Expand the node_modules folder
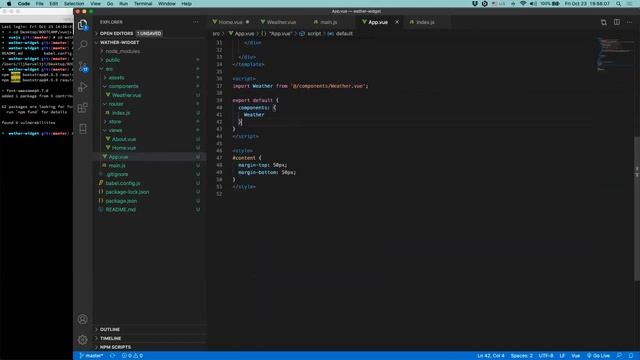640x360 pixels. pos(122,51)
